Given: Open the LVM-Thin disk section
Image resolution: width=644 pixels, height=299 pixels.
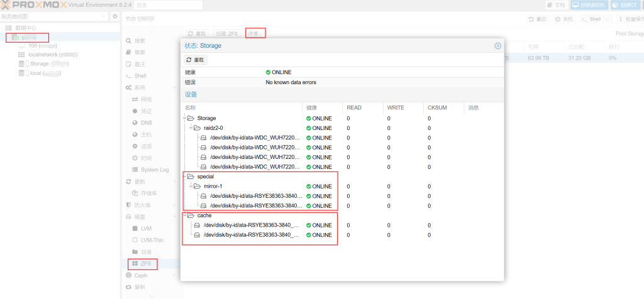Looking at the screenshot, I should [151, 240].
